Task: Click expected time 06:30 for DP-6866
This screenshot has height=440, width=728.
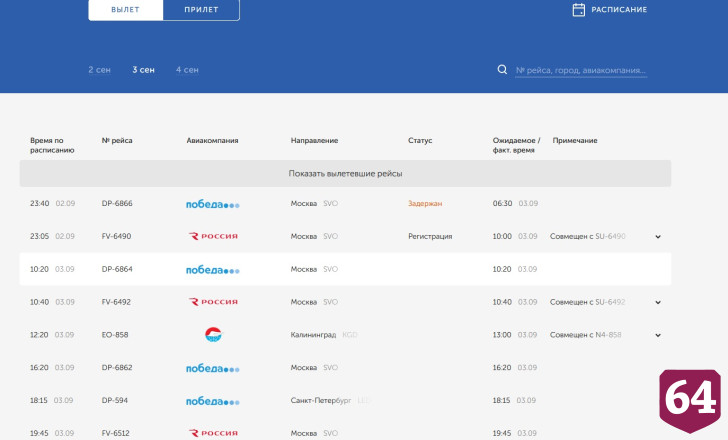Action: (x=502, y=203)
